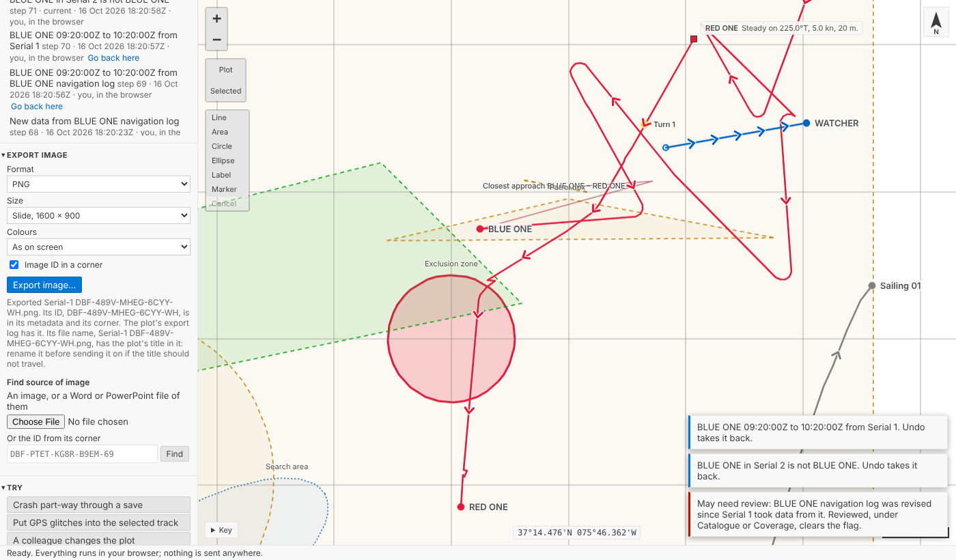Click the BLUE ONE in Serial 2 notification
The width and height of the screenshot is (956, 560).
[818, 471]
